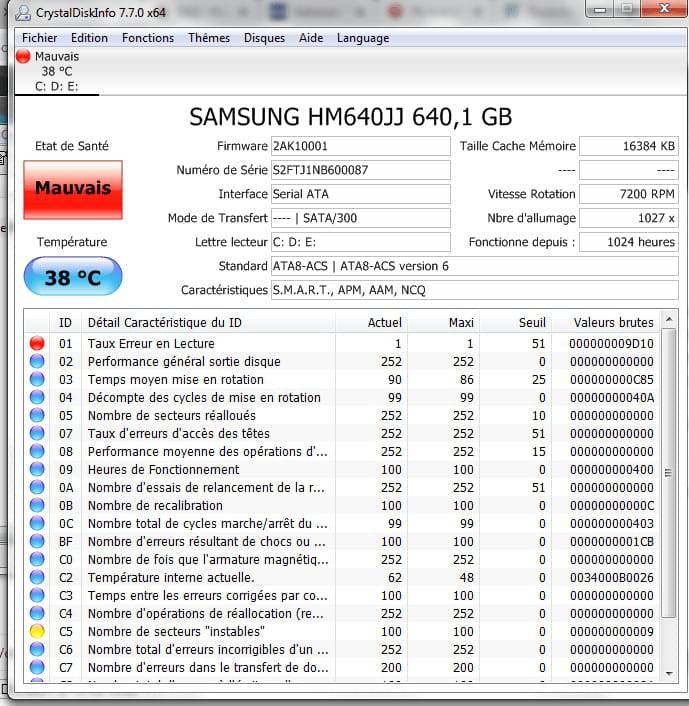Click the power-on hours field 1024 heures

(629, 242)
